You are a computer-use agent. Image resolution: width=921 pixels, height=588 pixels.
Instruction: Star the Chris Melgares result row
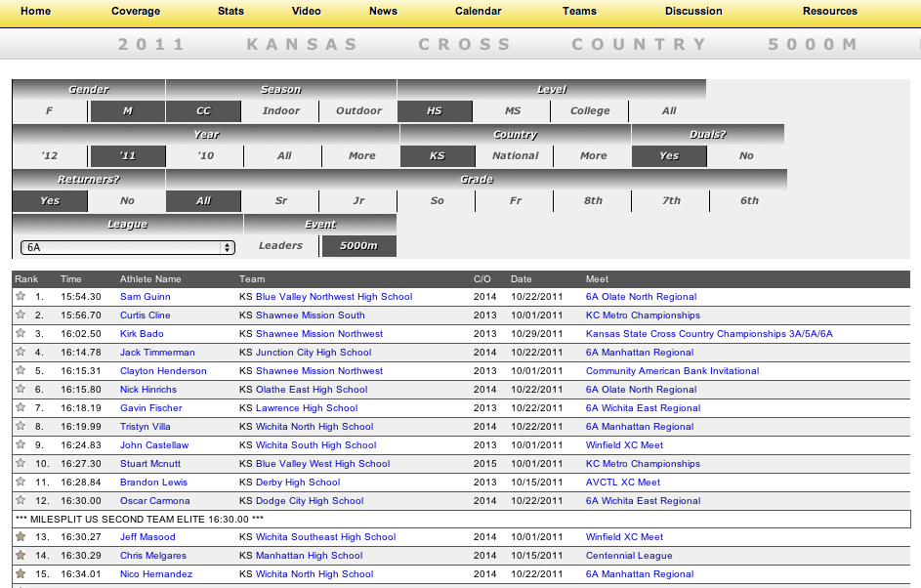coord(21,555)
